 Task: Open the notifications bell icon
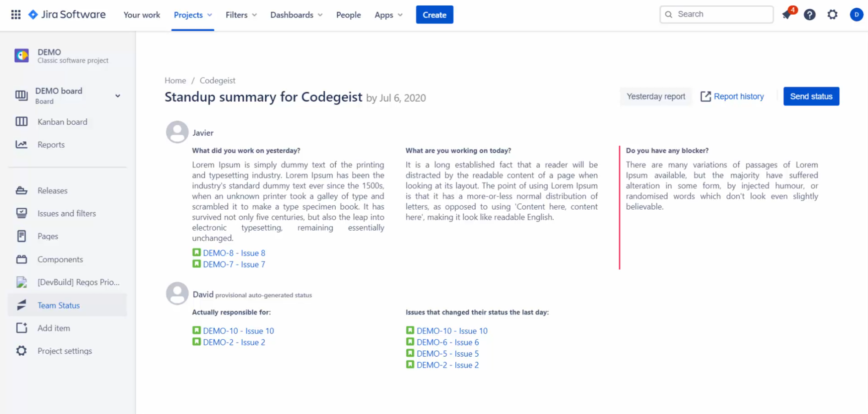click(x=787, y=15)
